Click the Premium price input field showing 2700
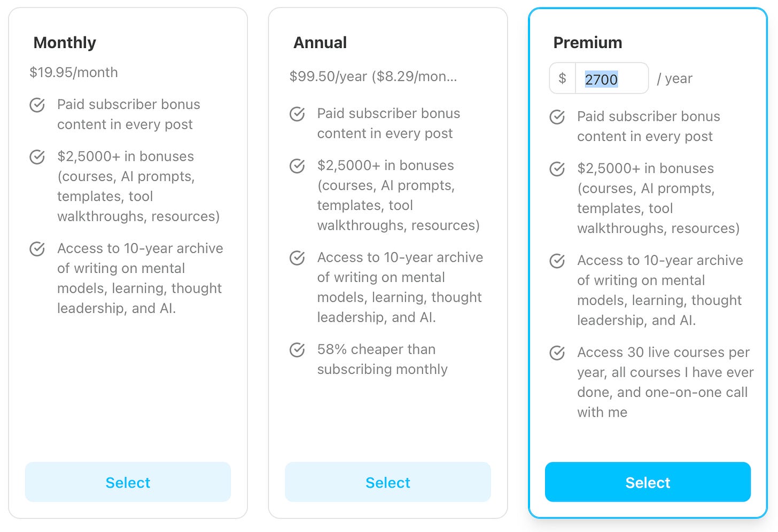Image resolution: width=778 pixels, height=532 pixels. point(612,79)
